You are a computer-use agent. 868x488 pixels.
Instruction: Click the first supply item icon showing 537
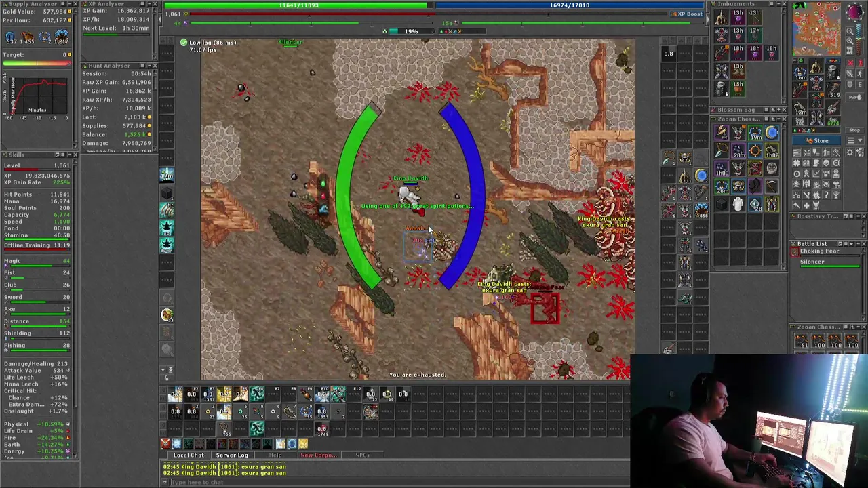pyautogui.click(x=10, y=37)
